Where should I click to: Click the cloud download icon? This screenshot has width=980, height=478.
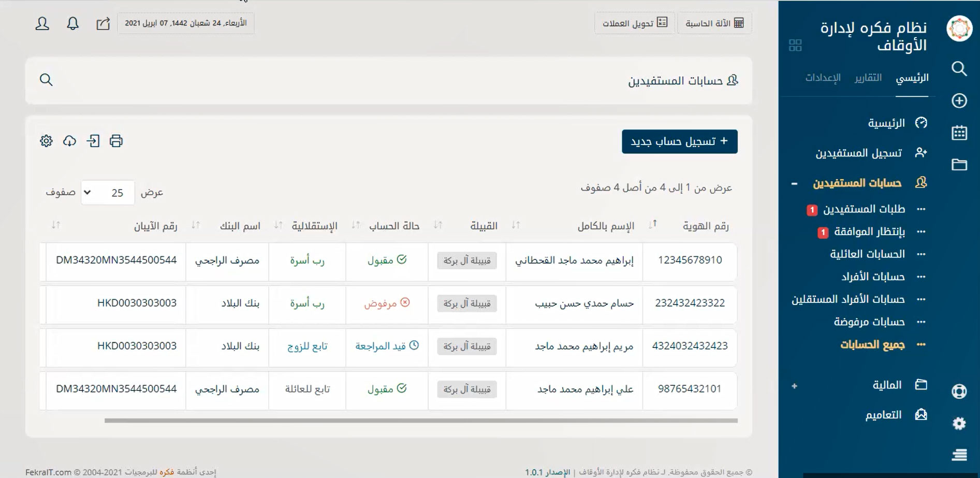pos(69,141)
